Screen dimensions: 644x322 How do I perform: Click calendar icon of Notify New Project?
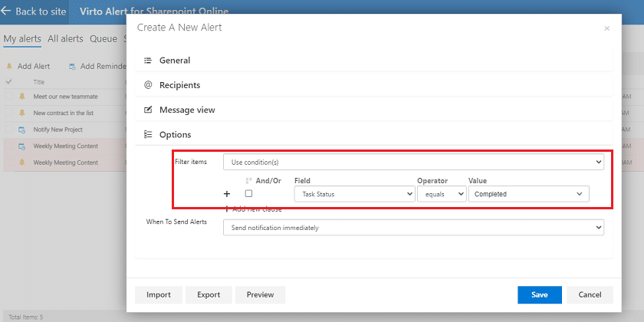click(x=21, y=130)
